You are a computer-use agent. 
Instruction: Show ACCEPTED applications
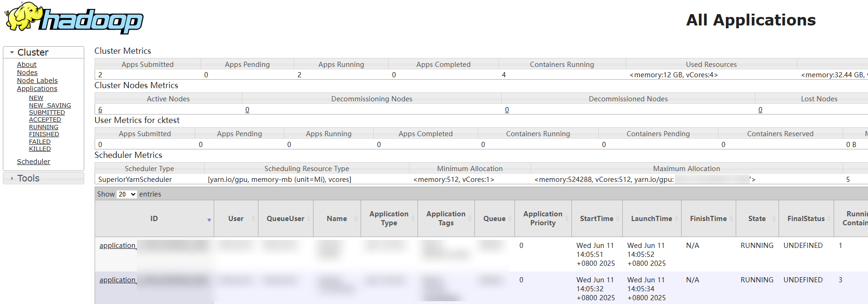pos(45,120)
